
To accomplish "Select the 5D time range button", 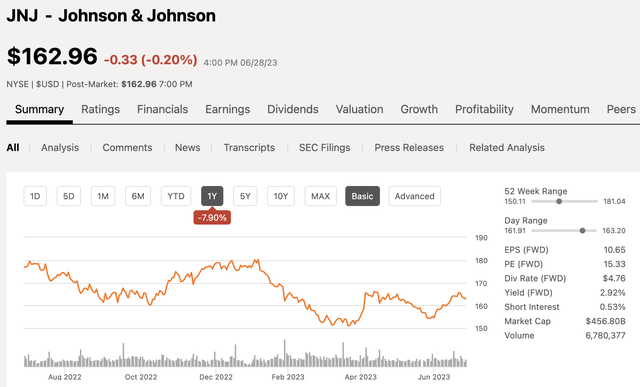I will [69, 196].
